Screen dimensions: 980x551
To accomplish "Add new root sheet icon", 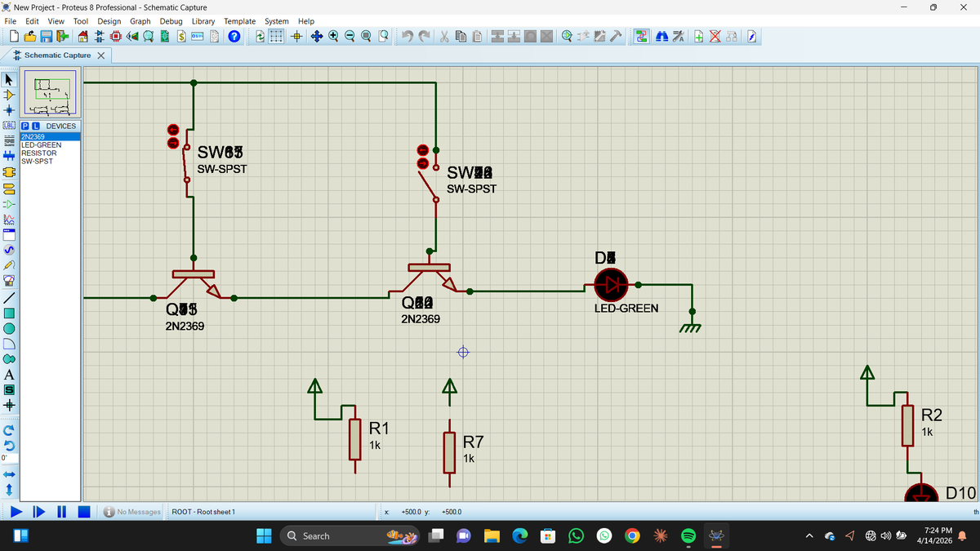I will pyautogui.click(x=699, y=37).
